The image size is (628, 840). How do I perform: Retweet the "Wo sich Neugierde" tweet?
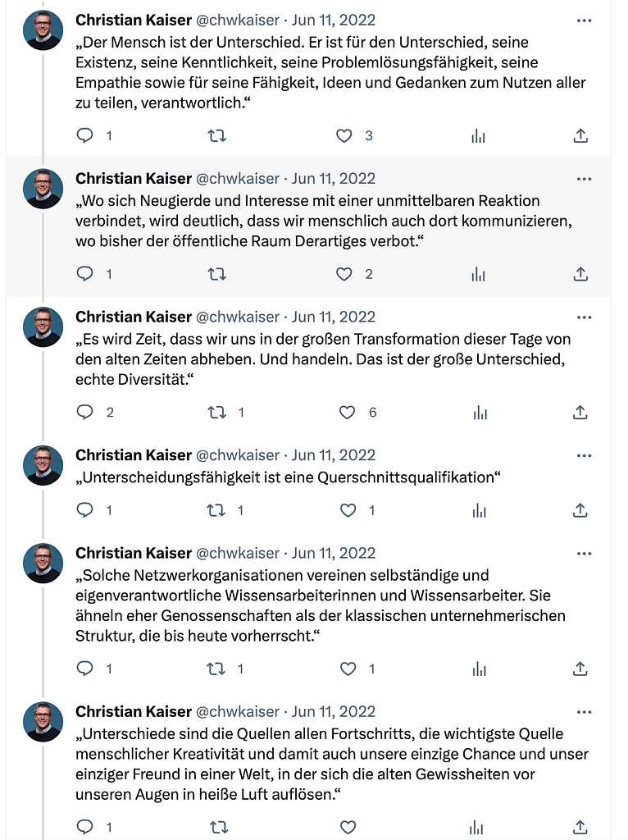coord(217,274)
